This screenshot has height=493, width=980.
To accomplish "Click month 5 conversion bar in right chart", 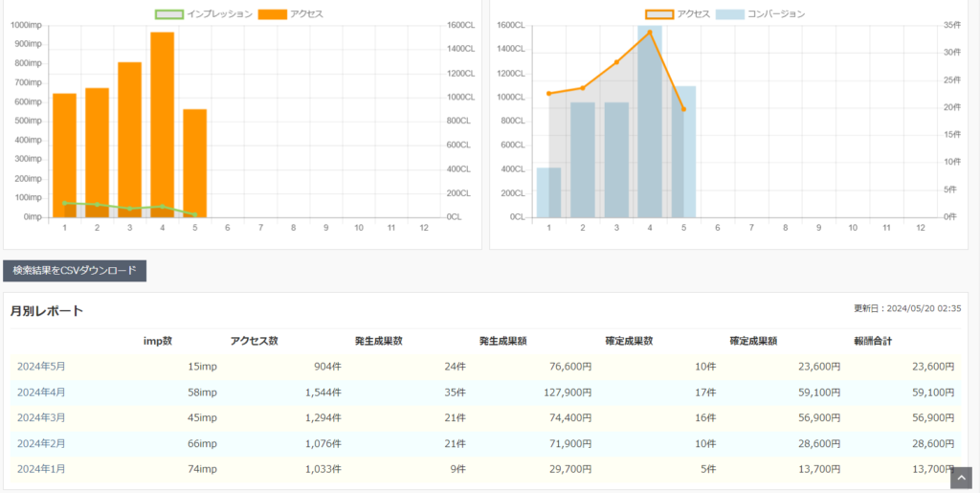I will point(683,151).
